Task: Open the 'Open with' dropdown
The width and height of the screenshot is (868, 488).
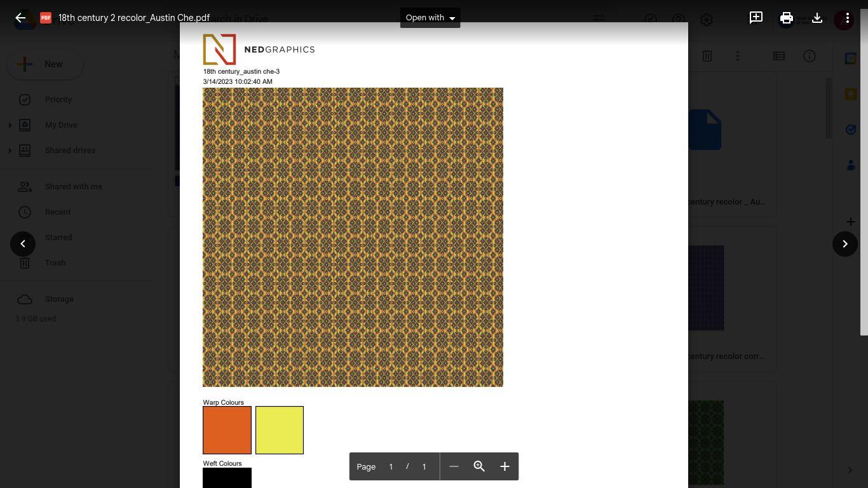Action: pos(430,18)
